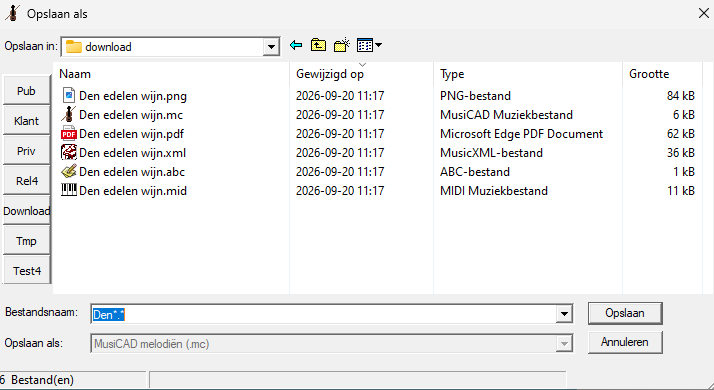The image size is (714, 390).
Task: Click the Opslaan button
Action: pyautogui.click(x=625, y=313)
